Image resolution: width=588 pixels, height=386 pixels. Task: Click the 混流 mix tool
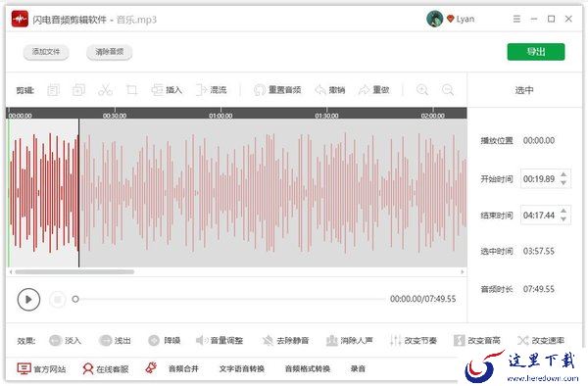pos(211,90)
